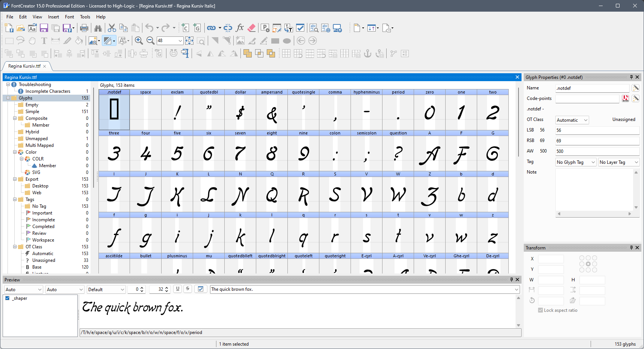This screenshot has height=349, width=644.
Task: Select the ampersand glyph cell
Action: (272, 110)
